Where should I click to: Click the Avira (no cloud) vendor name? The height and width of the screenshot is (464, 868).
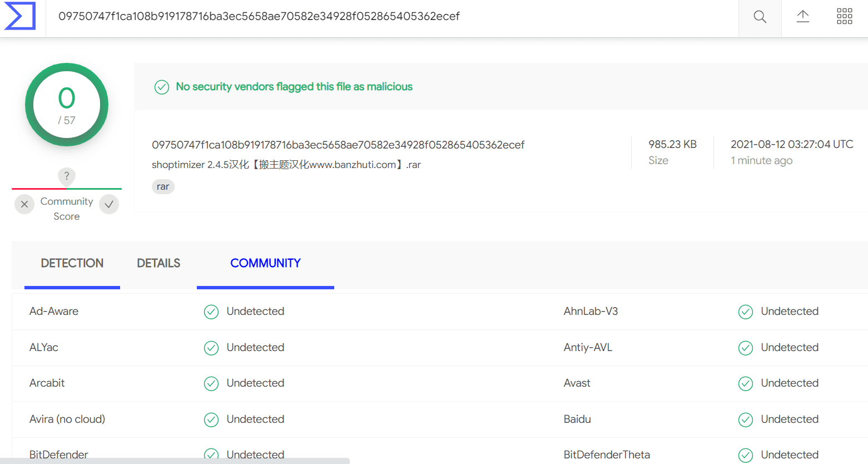click(x=67, y=419)
